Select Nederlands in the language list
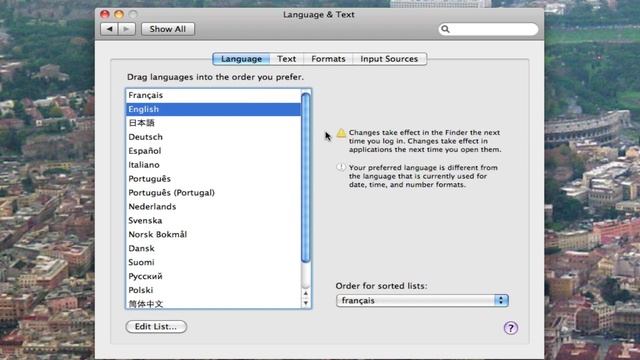This screenshot has height=360, width=640. pyautogui.click(x=213, y=207)
